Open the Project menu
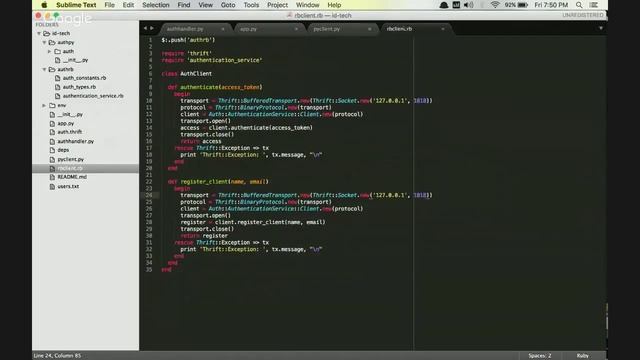 [277, 5]
